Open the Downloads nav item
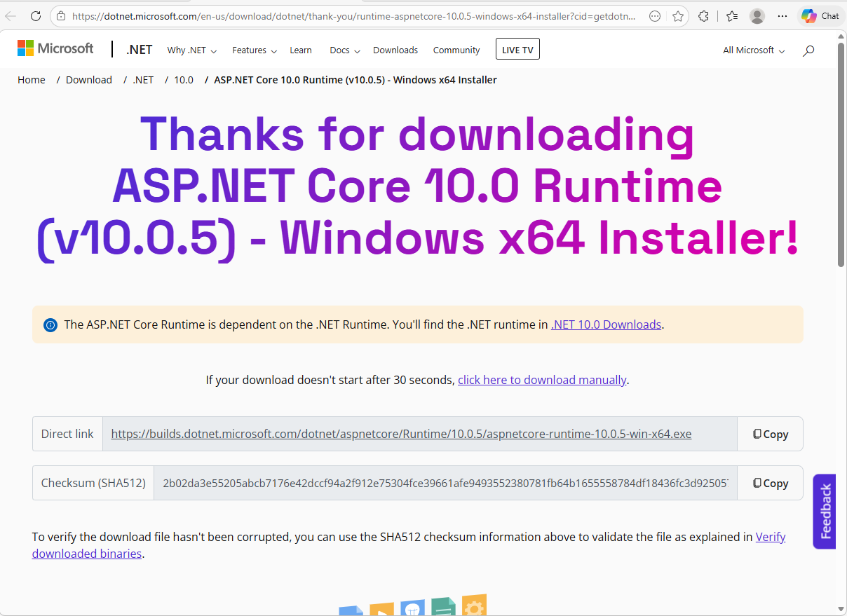Image resolution: width=847 pixels, height=616 pixels. pyautogui.click(x=395, y=50)
